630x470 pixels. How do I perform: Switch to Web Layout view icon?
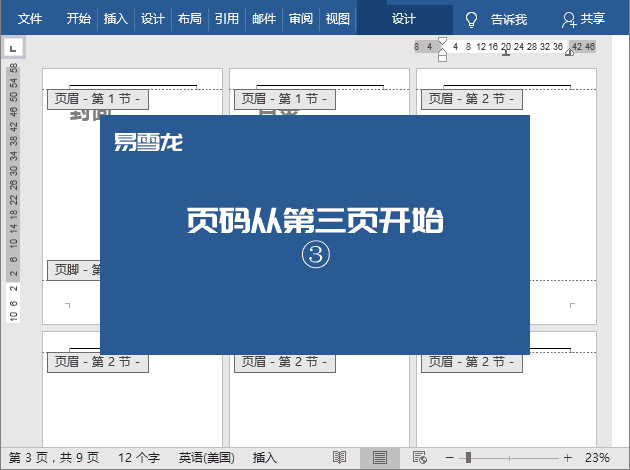(x=420, y=458)
